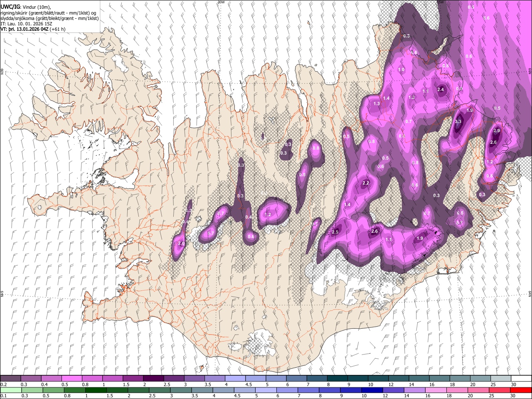Image resolution: width=532 pixels, height=399 pixels.
Task: Click the 15W longitude label
Action: [440, 2]
